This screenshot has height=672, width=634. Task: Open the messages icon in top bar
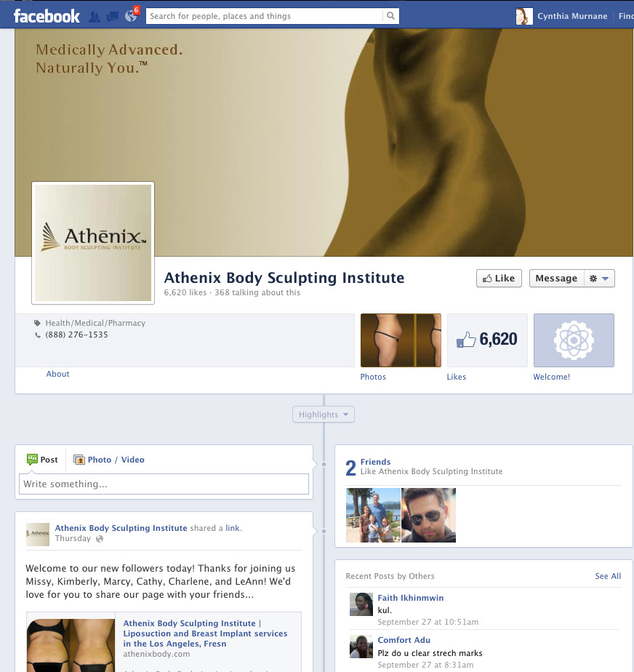tap(113, 17)
